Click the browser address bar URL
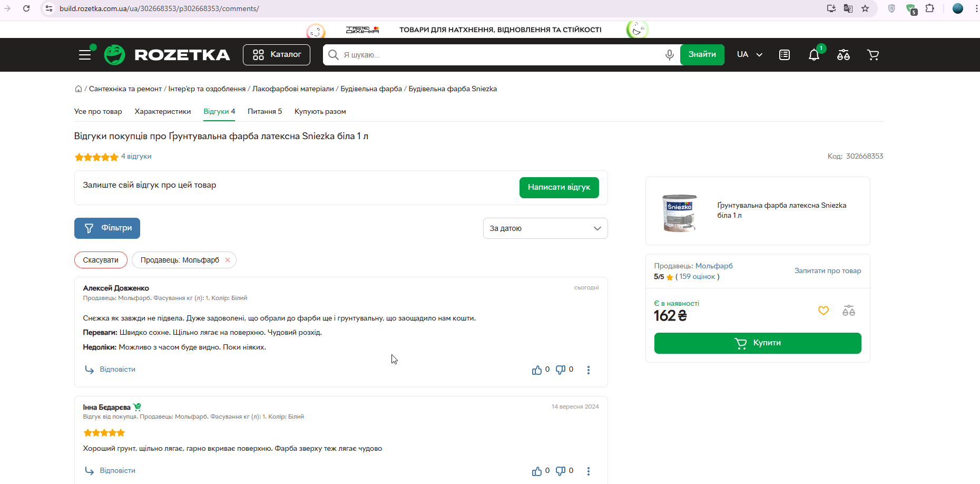The height and width of the screenshot is (484, 980). 159,8
